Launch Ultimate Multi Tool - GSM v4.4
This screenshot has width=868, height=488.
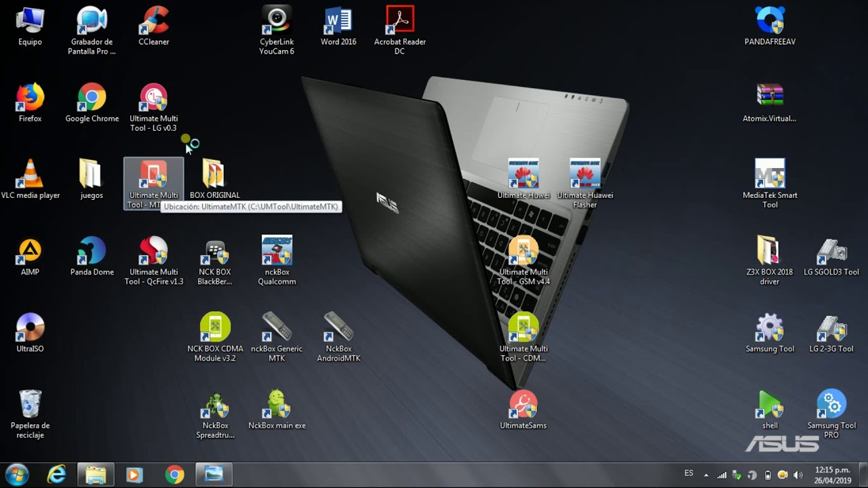pyautogui.click(x=524, y=261)
